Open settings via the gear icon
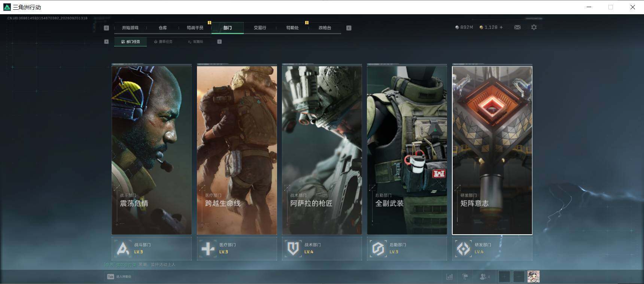The height and width of the screenshot is (284, 644). tap(534, 27)
